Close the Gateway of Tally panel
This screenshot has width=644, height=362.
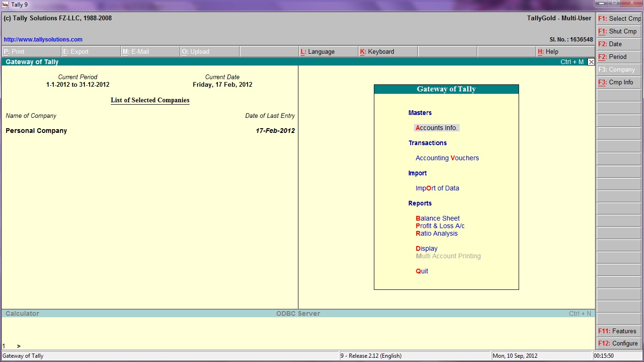point(591,62)
